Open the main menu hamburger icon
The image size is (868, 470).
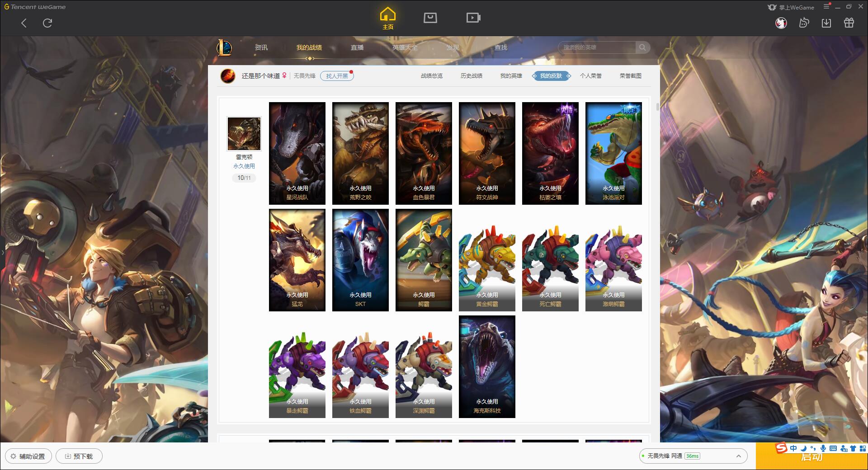[x=826, y=6]
